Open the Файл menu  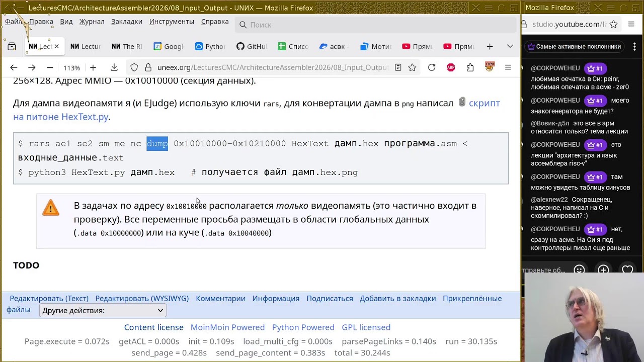(14, 22)
